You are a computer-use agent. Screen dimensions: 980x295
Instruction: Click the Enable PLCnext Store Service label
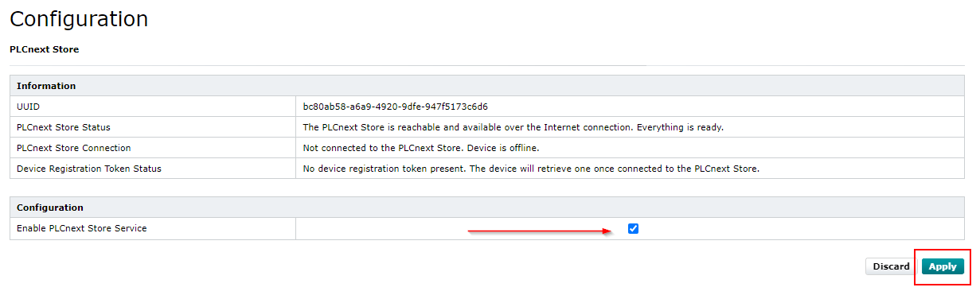(82, 229)
